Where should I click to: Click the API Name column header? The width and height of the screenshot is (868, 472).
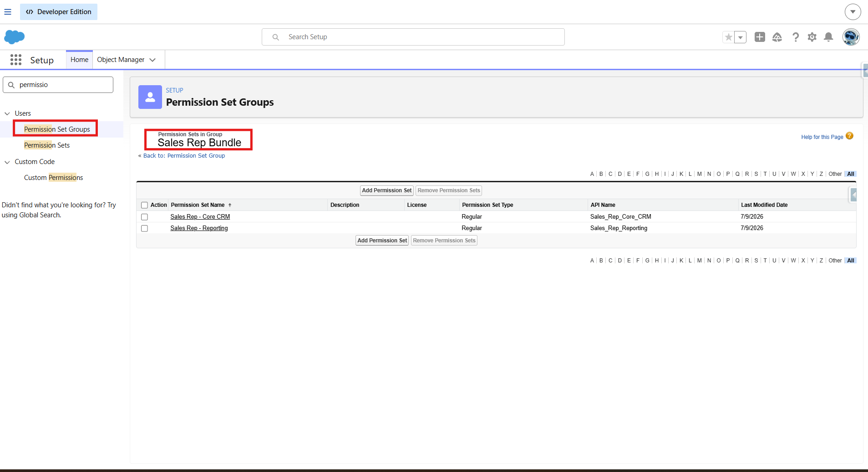tap(603, 205)
